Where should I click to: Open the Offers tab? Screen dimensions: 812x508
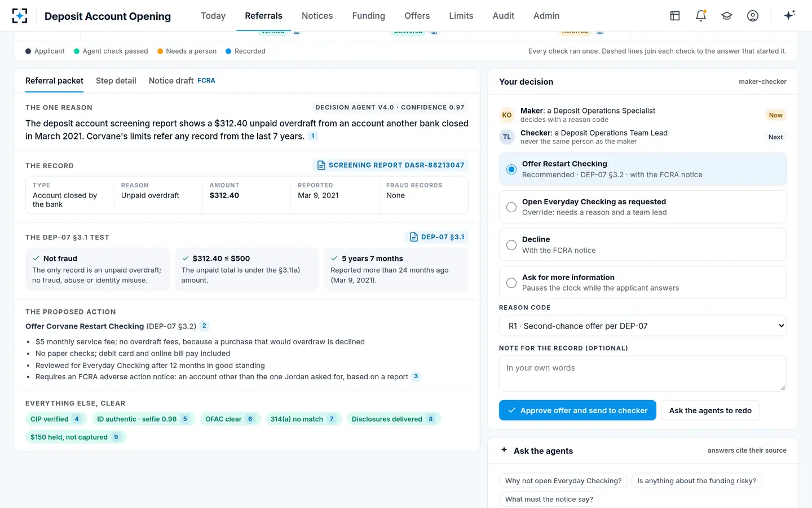tap(417, 16)
